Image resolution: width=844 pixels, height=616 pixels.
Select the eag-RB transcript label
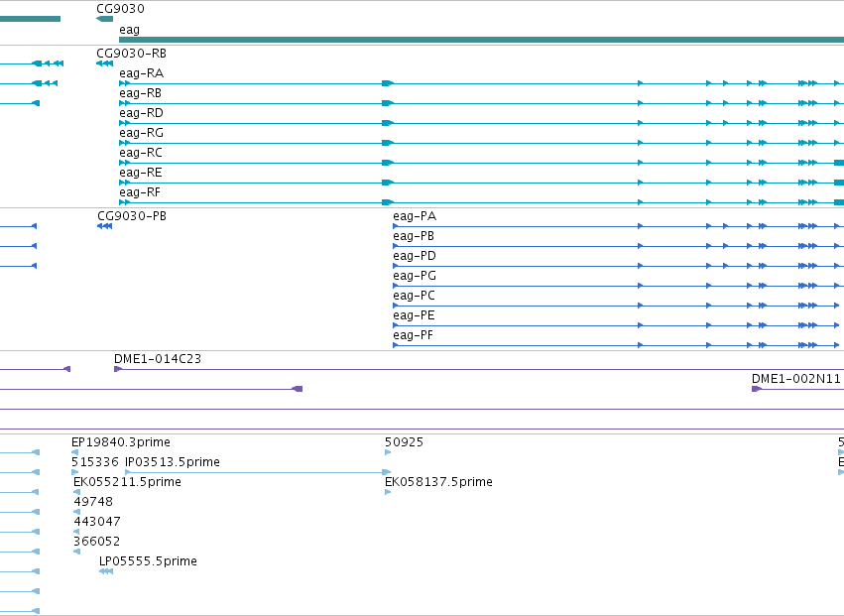(141, 93)
